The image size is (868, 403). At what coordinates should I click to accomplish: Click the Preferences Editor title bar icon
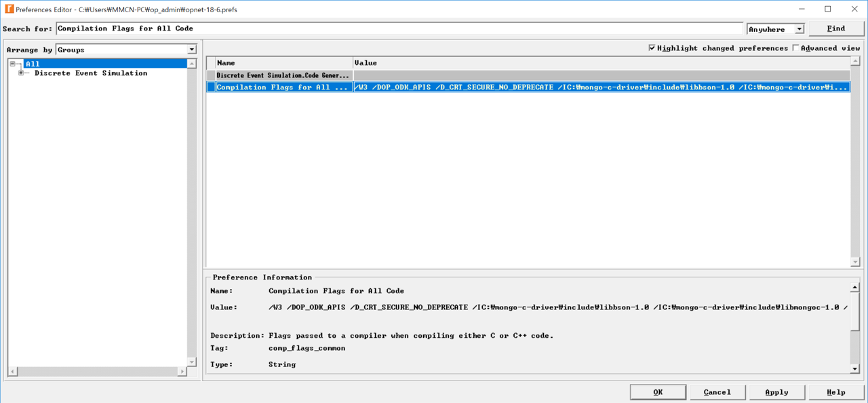coord(8,9)
